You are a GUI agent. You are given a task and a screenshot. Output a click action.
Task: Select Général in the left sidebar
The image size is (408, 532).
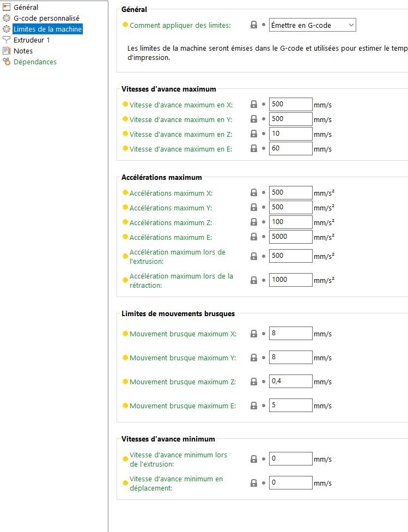tap(26, 7)
